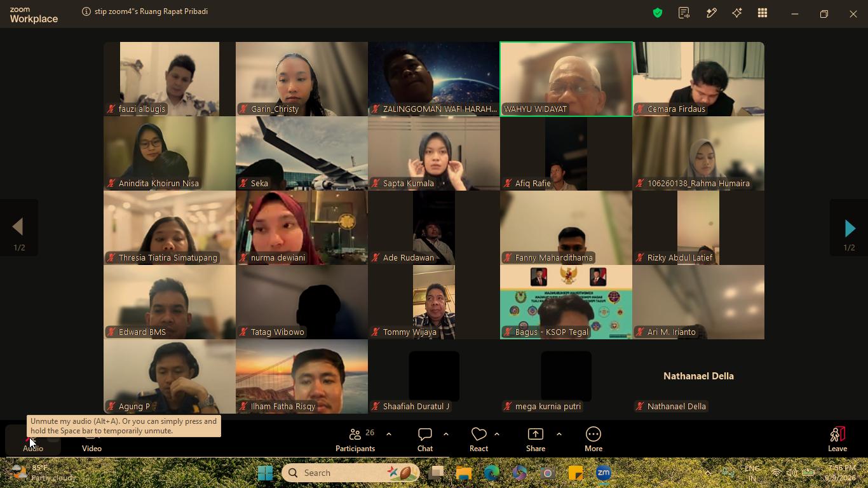Leave the meeting

(837, 440)
